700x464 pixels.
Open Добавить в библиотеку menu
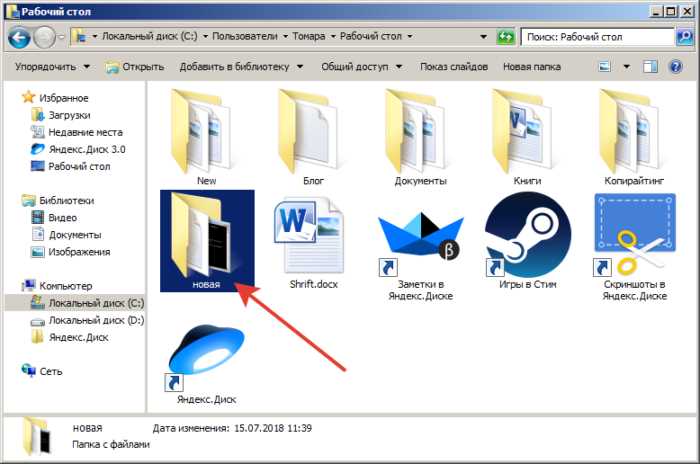pos(242,67)
